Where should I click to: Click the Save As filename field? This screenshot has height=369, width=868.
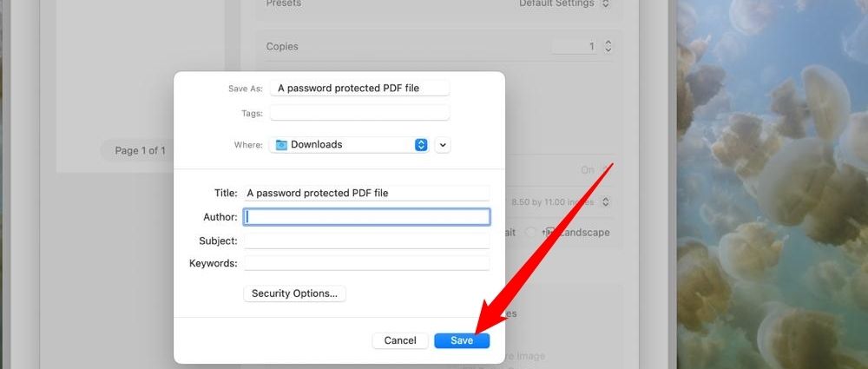click(x=360, y=88)
